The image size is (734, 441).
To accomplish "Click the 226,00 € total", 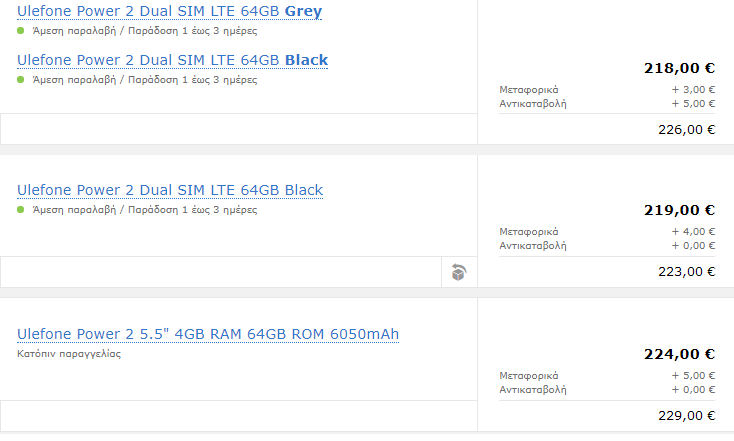I will pyautogui.click(x=687, y=129).
